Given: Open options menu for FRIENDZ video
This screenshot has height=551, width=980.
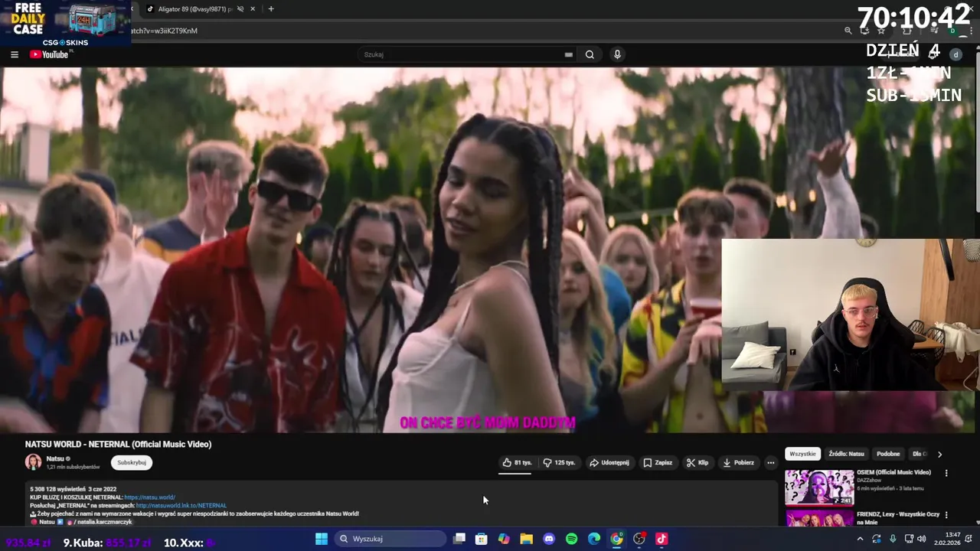Looking at the screenshot, I should click(x=946, y=515).
